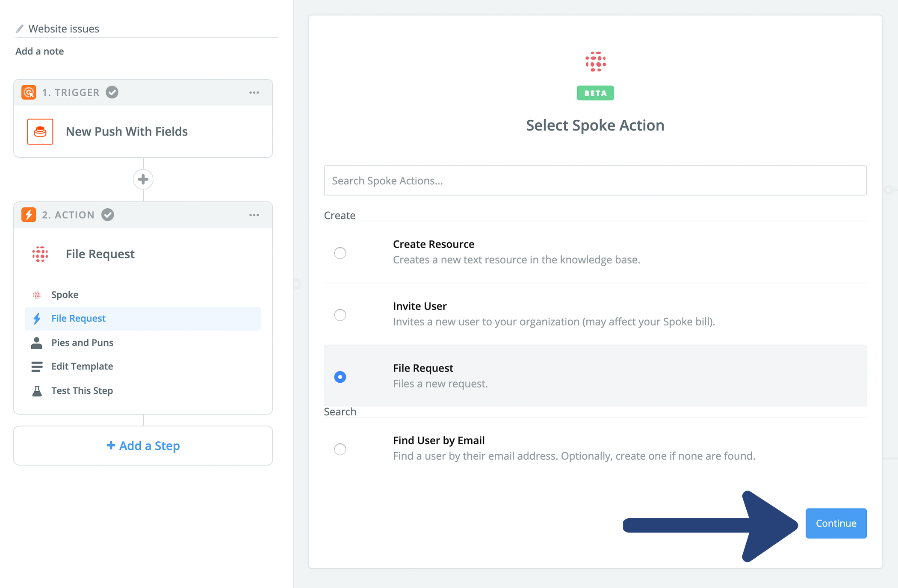Add a step with the plus circle
Screen dimensions: 898x588
[143, 179]
